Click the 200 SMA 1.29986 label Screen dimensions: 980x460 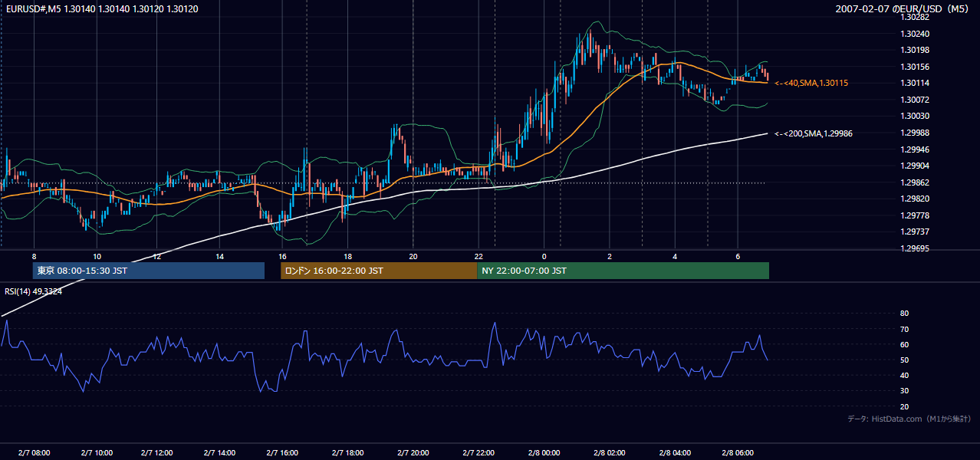pyautogui.click(x=814, y=133)
